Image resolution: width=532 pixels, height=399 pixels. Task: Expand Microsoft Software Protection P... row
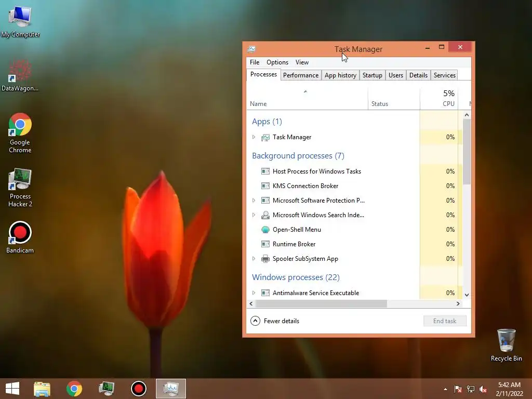(254, 201)
